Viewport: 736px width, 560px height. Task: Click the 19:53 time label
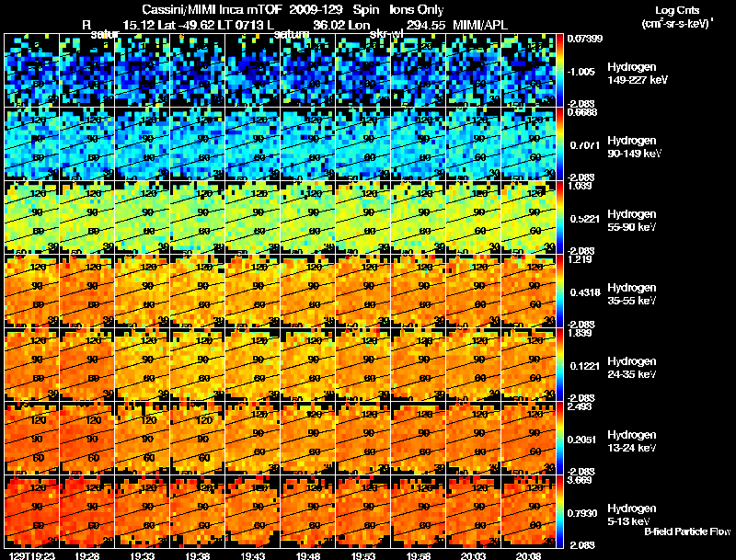[362, 555]
